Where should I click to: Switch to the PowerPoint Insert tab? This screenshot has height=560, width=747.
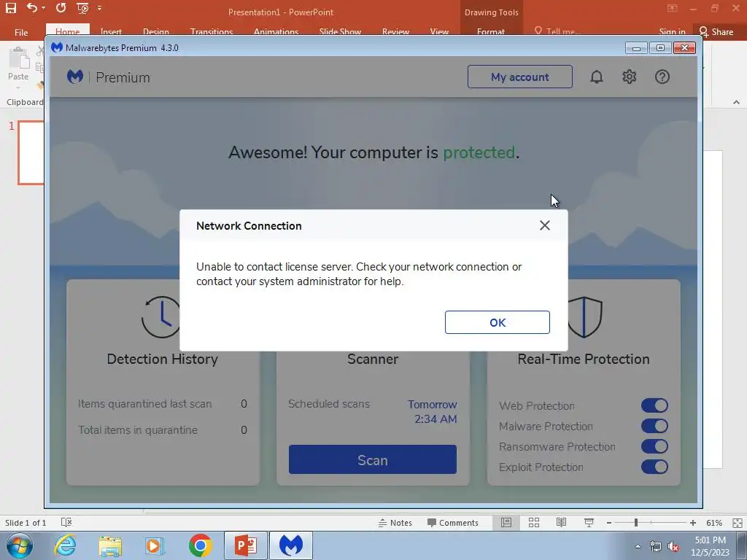pos(111,31)
